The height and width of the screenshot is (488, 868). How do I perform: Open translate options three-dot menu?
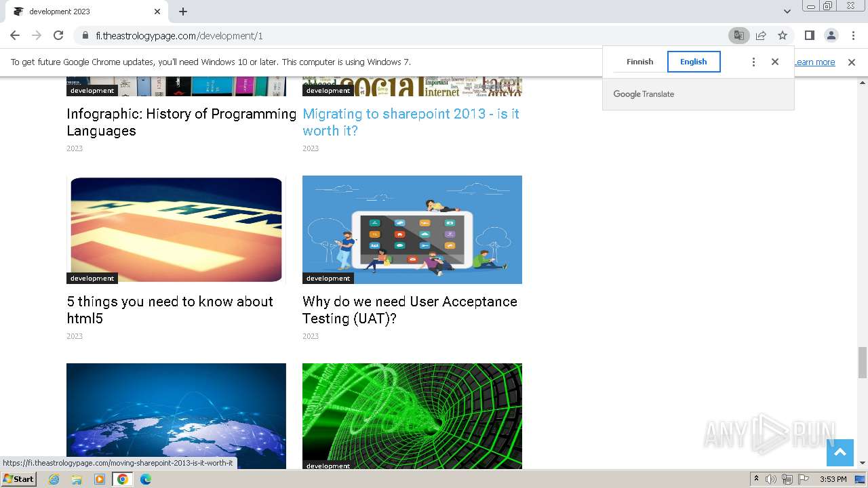point(753,62)
